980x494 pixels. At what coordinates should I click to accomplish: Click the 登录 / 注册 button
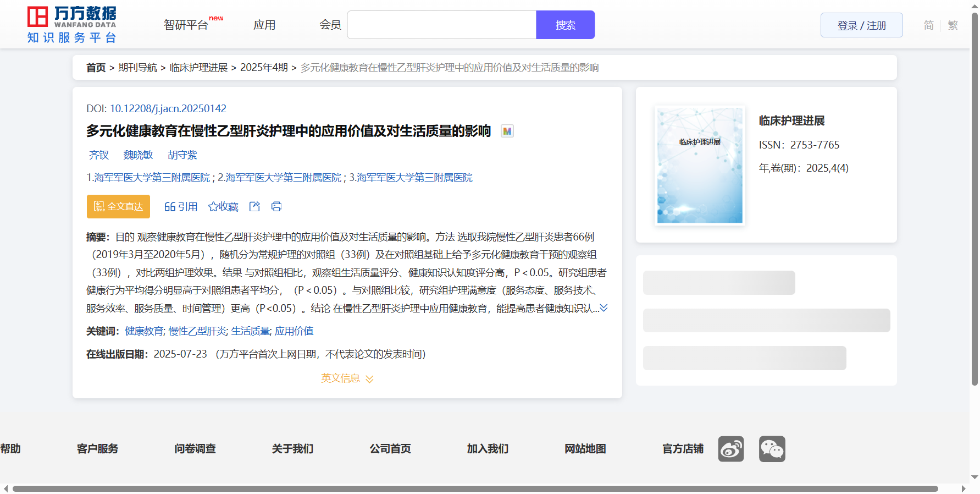click(x=861, y=25)
